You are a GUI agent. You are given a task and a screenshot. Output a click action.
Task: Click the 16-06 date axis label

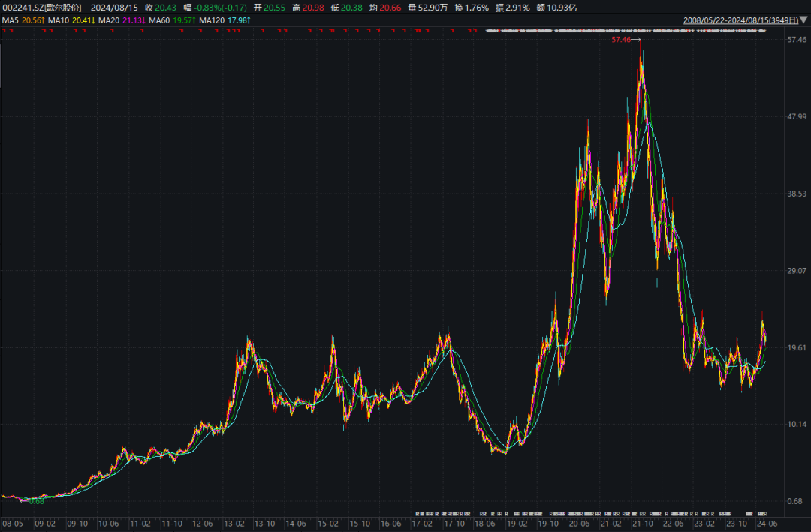coord(391,524)
